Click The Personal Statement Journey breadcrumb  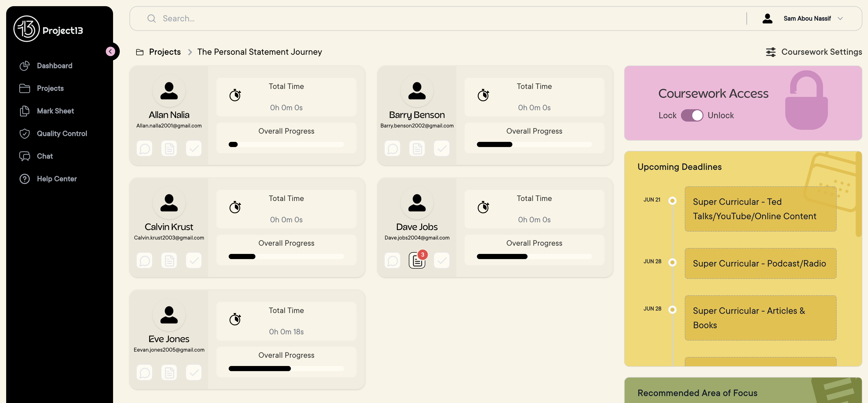point(260,52)
